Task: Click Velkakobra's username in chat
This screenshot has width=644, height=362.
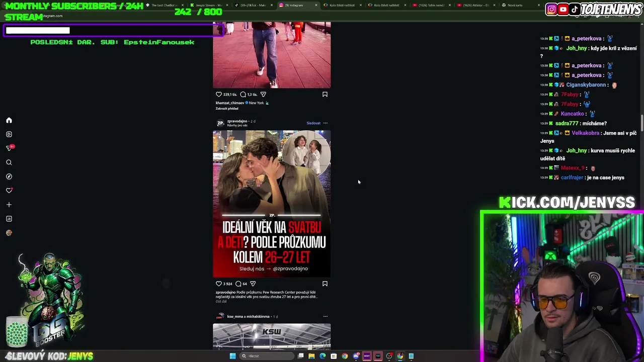Action: (585, 133)
